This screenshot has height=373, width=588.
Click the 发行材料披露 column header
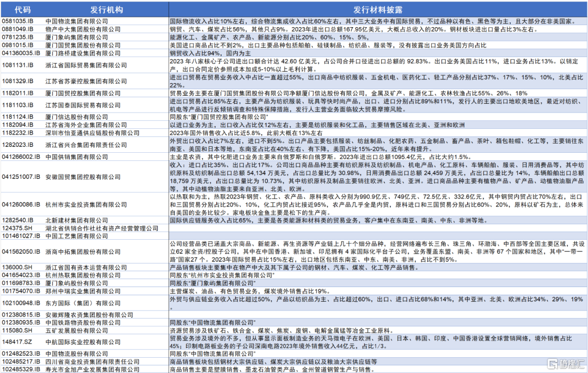[x=378, y=10]
